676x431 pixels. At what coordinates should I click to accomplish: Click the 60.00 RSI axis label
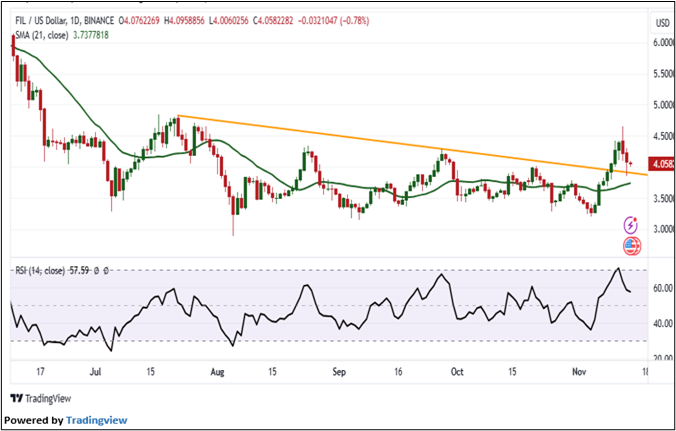[x=663, y=288]
